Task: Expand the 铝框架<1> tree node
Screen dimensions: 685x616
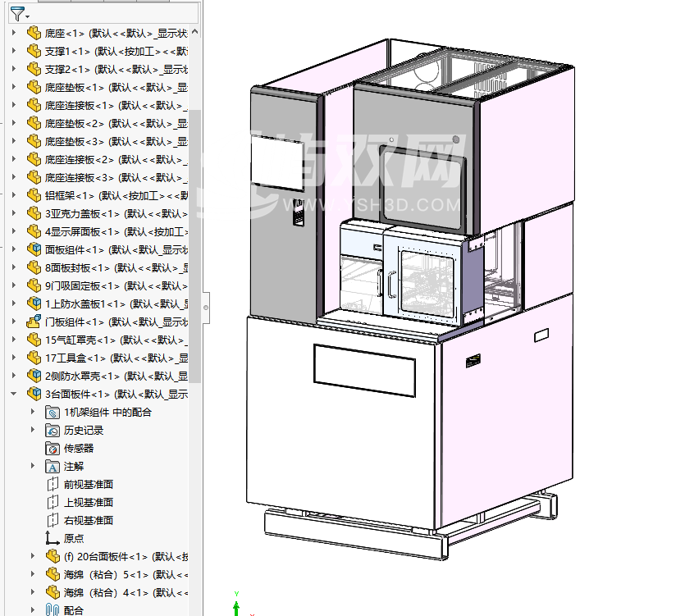Action: click(x=14, y=195)
